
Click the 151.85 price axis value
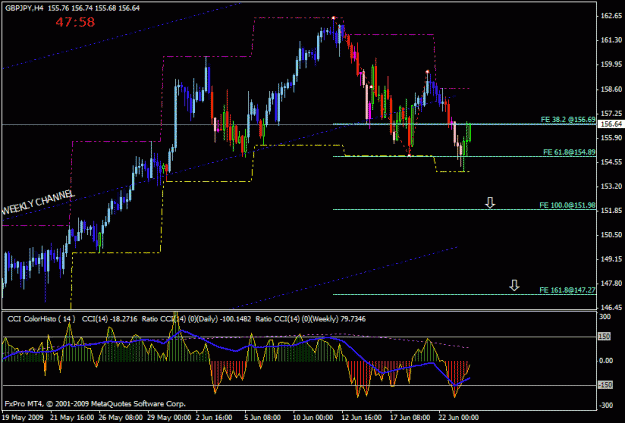point(611,211)
